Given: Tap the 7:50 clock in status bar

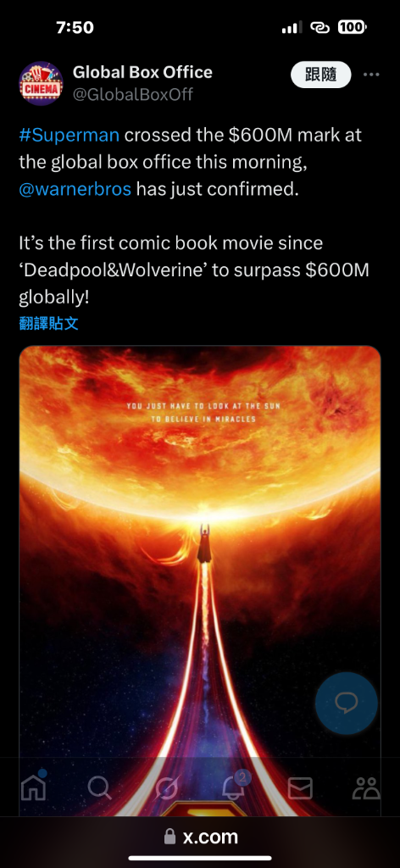Looking at the screenshot, I should [x=75, y=27].
